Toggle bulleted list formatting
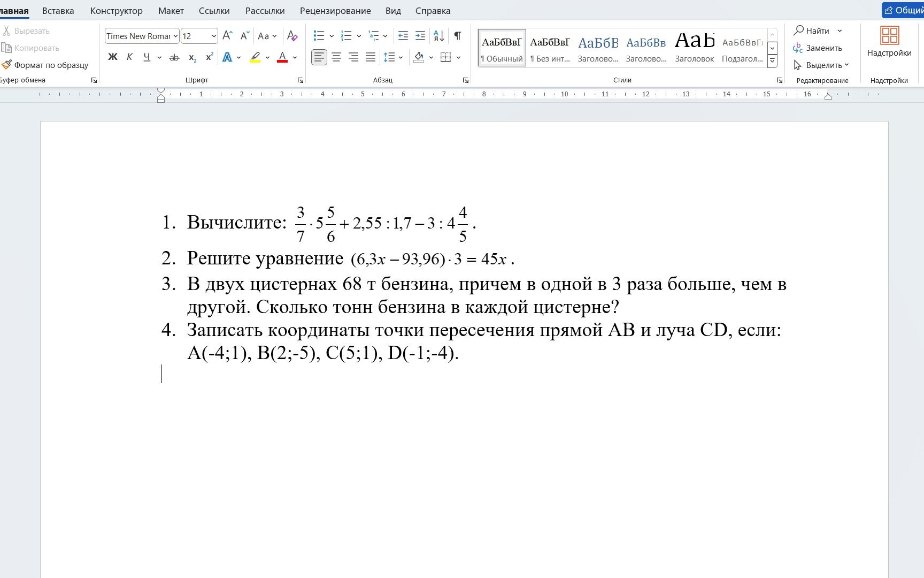 [x=319, y=36]
